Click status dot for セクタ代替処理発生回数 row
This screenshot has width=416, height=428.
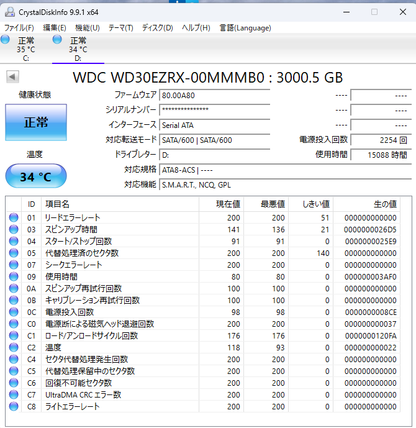(x=14, y=359)
